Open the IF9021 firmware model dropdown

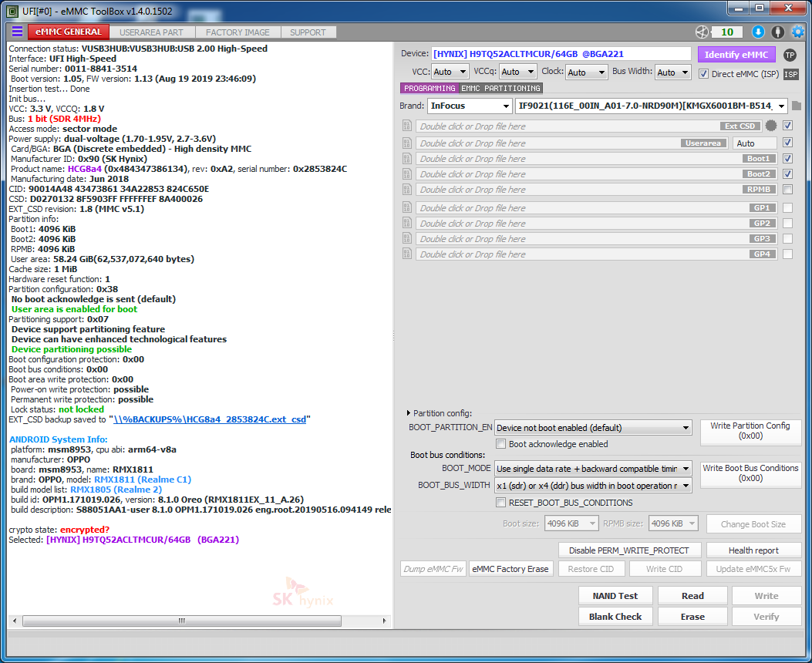point(652,106)
